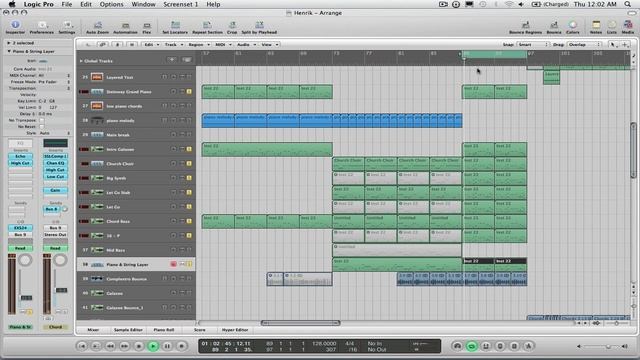Click the Rewind transport button

pos(110,346)
